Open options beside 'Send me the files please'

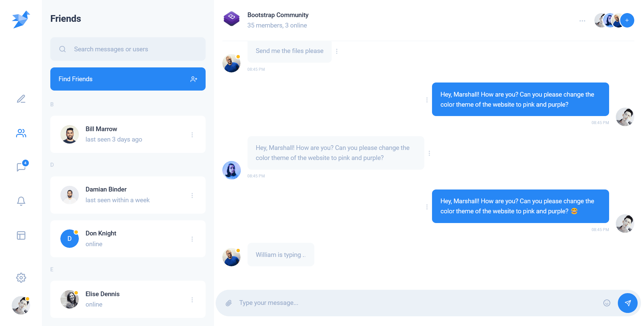coord(337,51)
